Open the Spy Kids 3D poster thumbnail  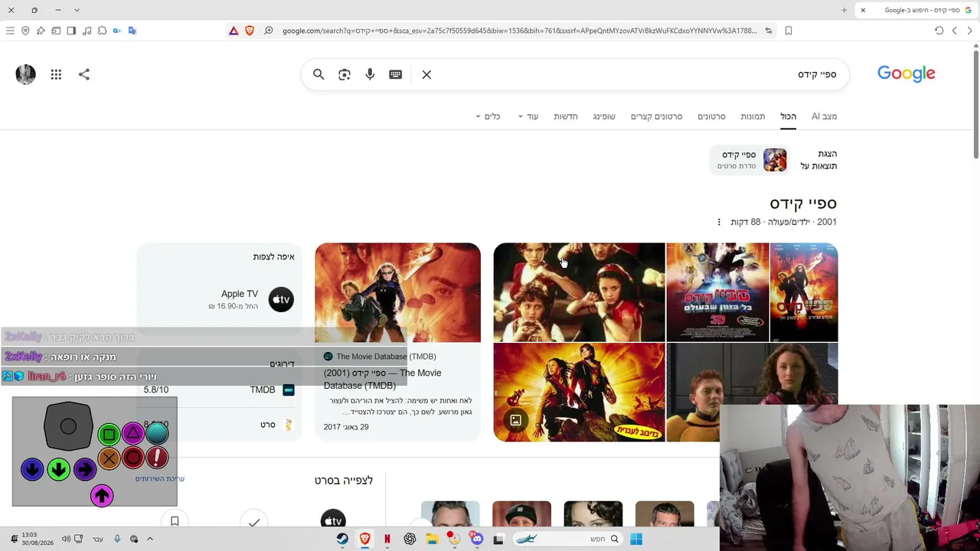[x=717, y=292]
